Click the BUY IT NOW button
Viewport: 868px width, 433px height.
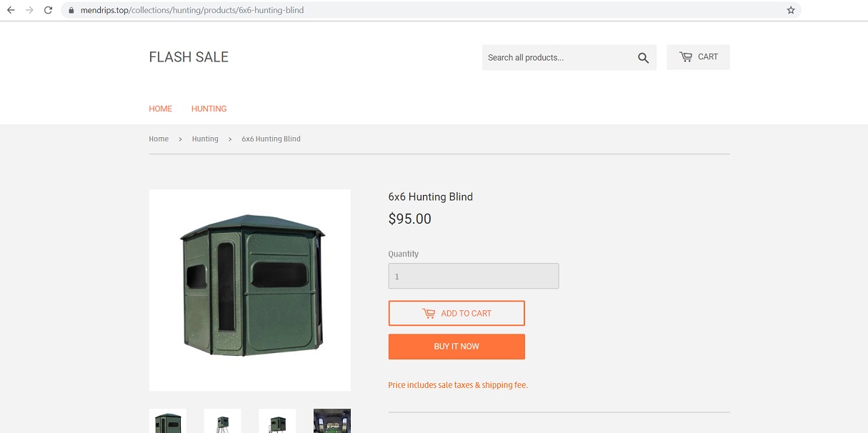pos(457,347)
